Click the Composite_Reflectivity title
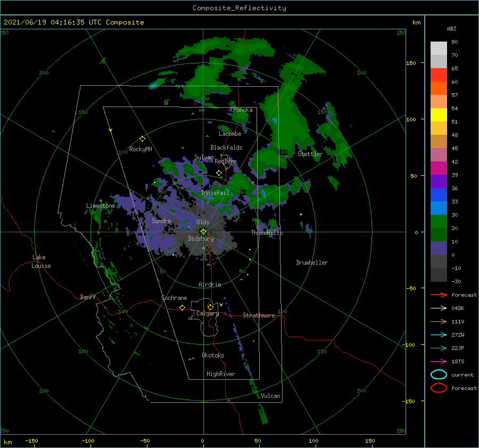Screen dimensions: 479x448 pyautogui.click(x=240, y=8)
